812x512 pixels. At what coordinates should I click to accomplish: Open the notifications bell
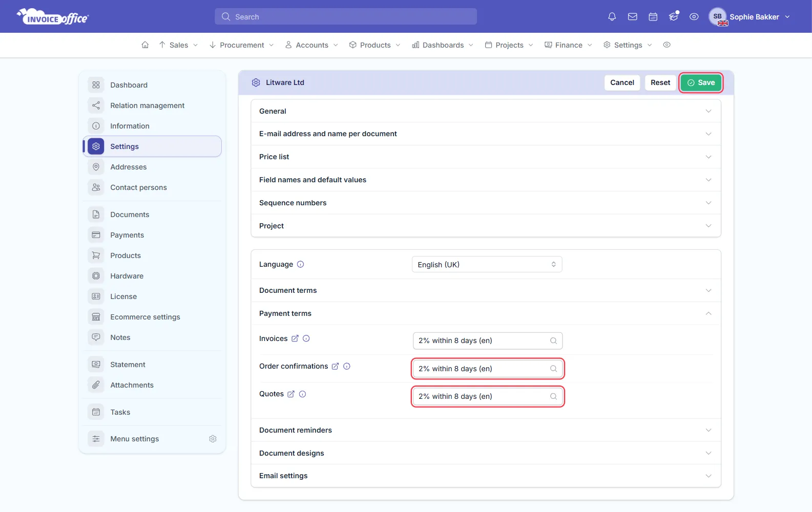point(612,17)
